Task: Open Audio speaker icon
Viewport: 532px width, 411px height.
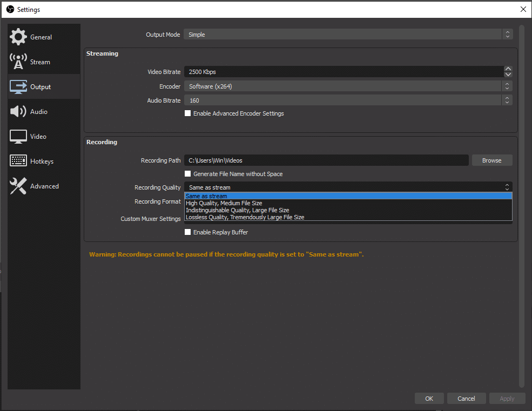Action: [18, 111]
